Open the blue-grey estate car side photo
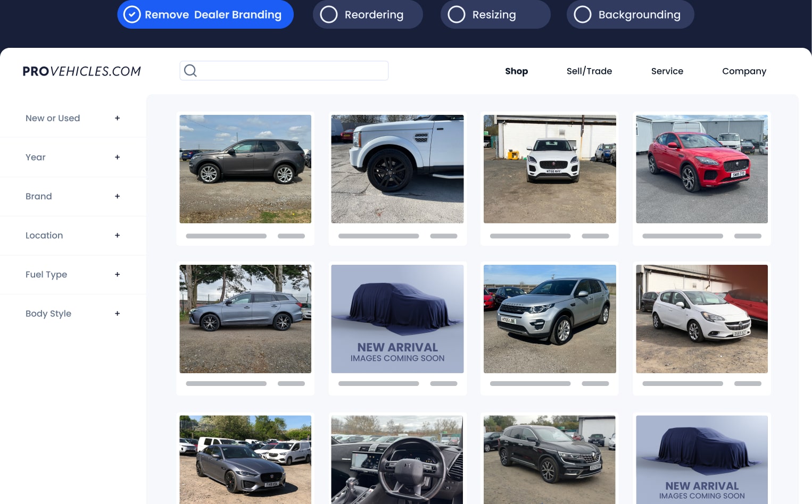Viewport: 812px width, 504px height. pos(245,319)
